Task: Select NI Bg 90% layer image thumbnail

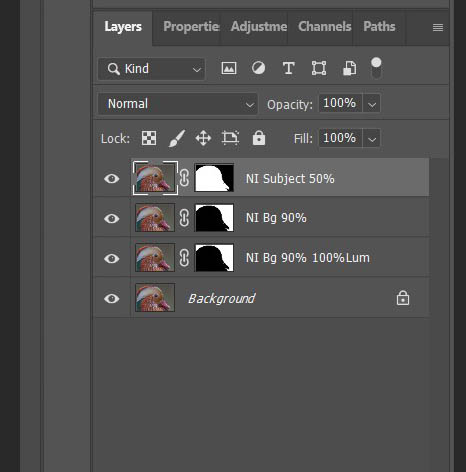Action: point(155,218)
